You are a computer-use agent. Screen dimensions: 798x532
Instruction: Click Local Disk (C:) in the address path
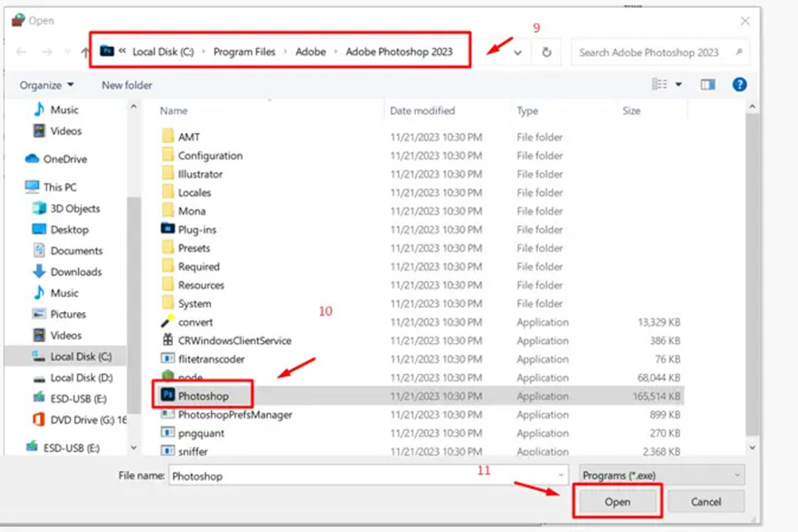(163, 52)
